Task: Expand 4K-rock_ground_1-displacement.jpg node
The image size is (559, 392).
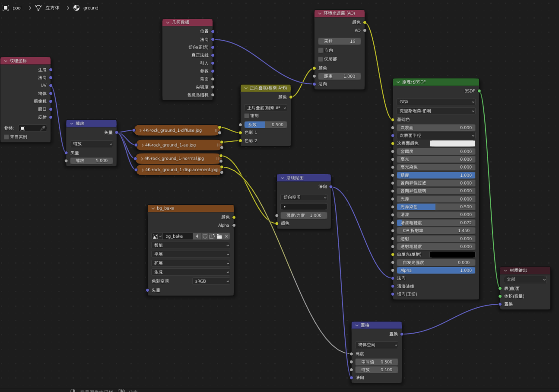Action: click(x=142, y=170)
